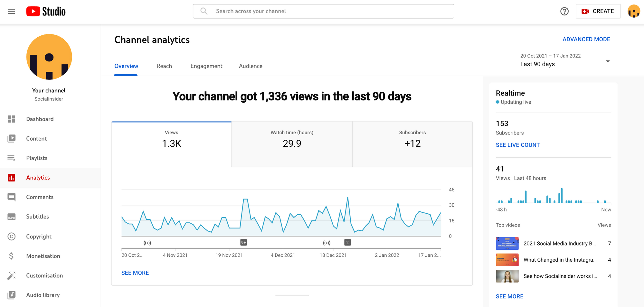
Task: Select the Monetisation dollar icon
Action: tap(12, 256)
